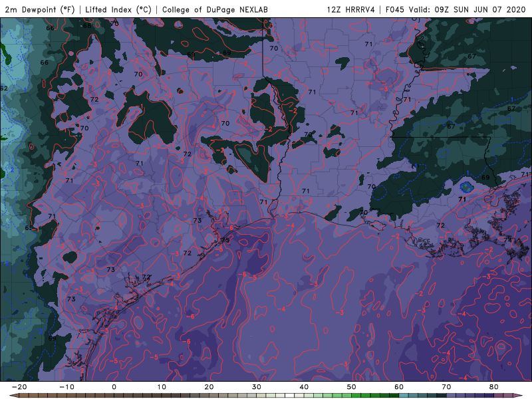Click the 74 dewpoint value on the map
The width and height of the screenshot is (532, 399).
pyautogui.click(x=508, y=240)
